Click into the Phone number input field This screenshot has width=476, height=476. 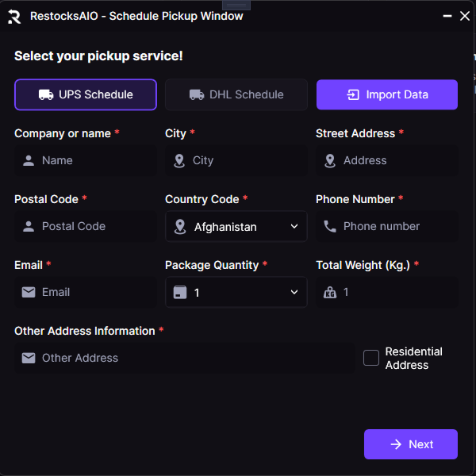click(x=397, y=226)
